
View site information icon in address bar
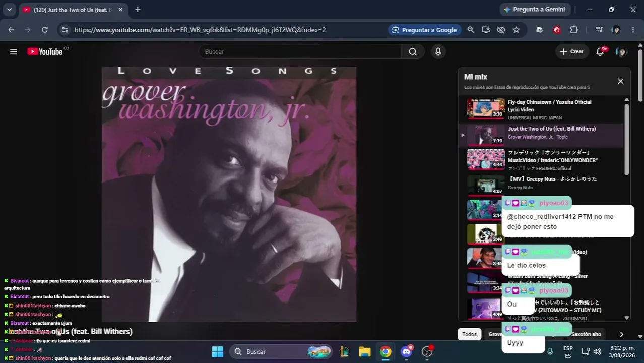point(65,30)
